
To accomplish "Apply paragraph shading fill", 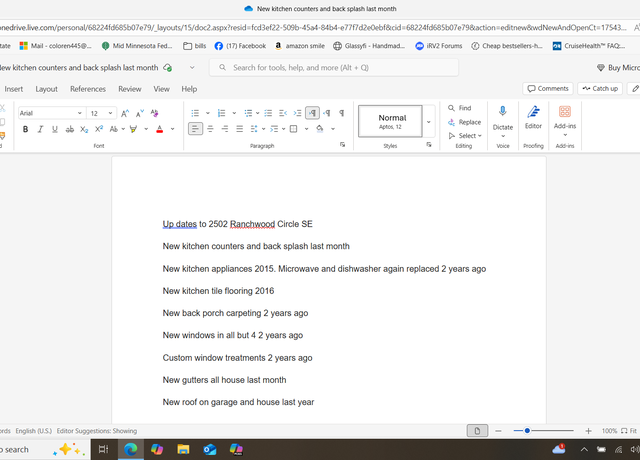I will point(320,129).
